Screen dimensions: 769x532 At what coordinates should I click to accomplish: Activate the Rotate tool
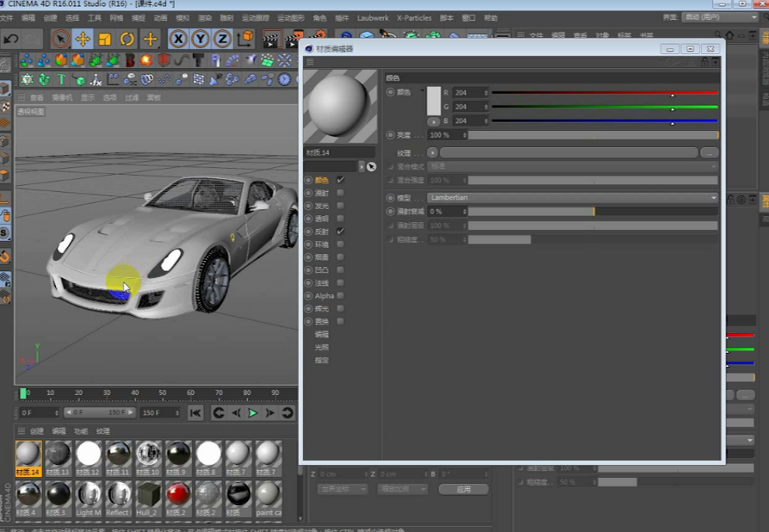127,39
